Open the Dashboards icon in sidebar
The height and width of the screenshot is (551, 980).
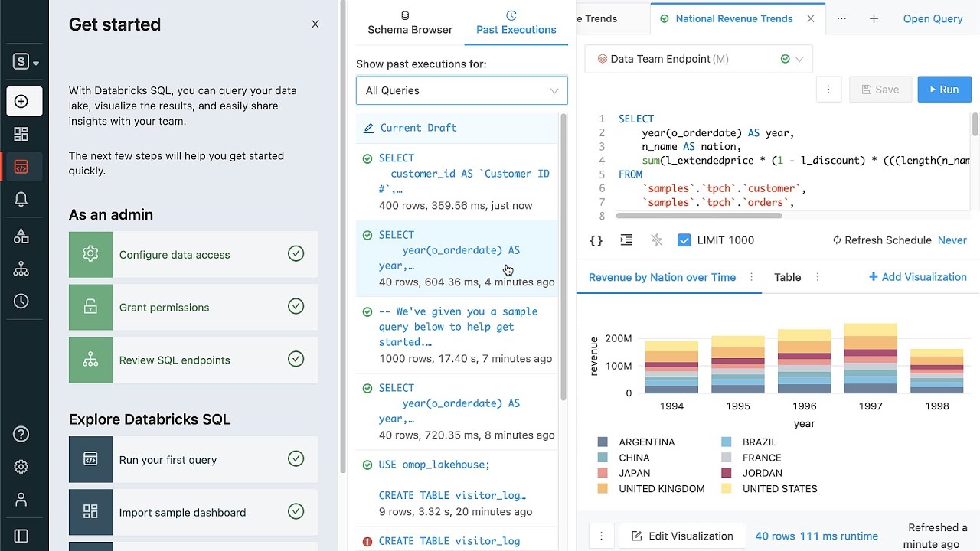point(21,134)
